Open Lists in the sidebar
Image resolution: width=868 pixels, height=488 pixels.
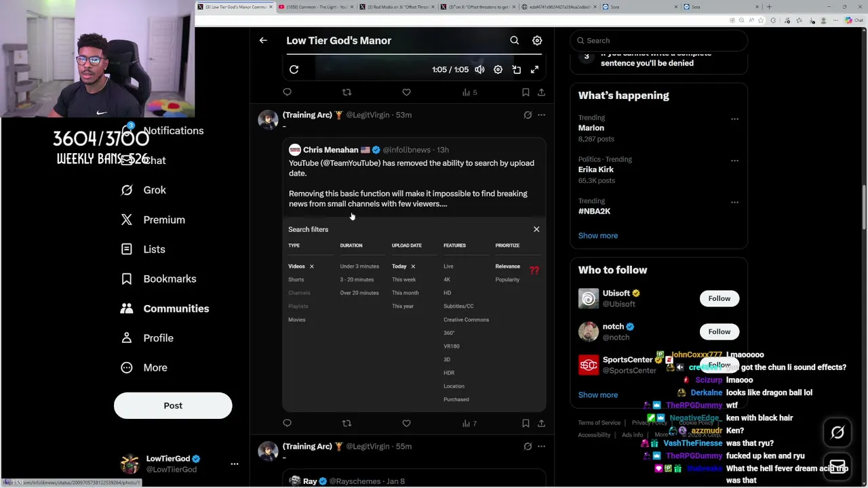[x=144, y=249]
